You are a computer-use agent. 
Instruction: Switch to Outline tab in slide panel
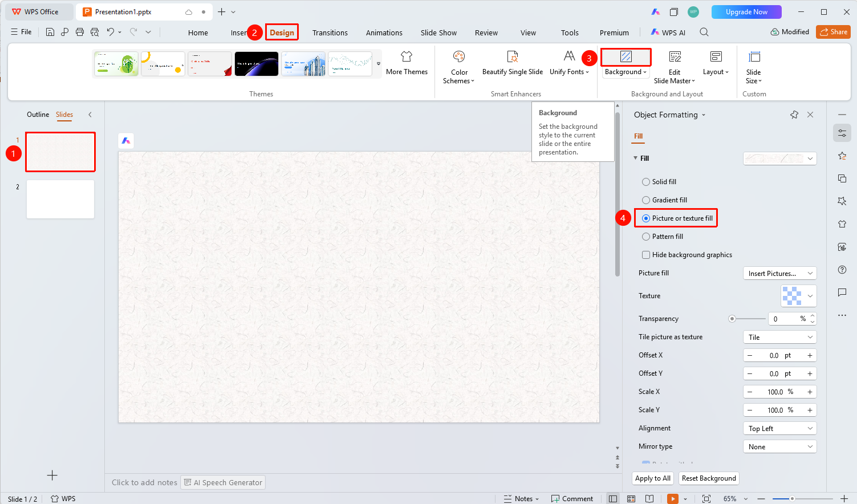click(x=38, y=115)
